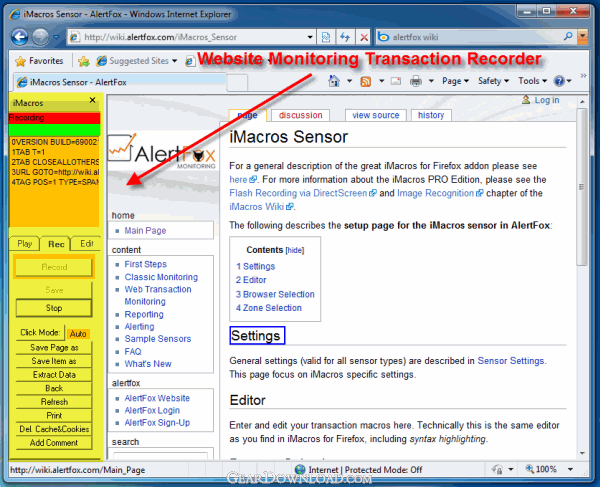Viewport: 600px width, 487px height.
Task: Open the AlertFox Login link
Action: (152, 410)
